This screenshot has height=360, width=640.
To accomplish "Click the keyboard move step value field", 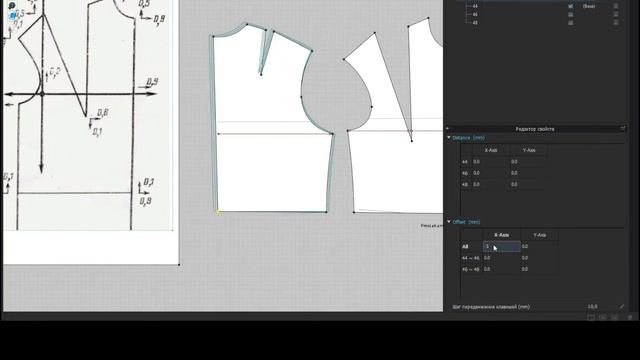I will pyautogui.click(x=592, y=307).
